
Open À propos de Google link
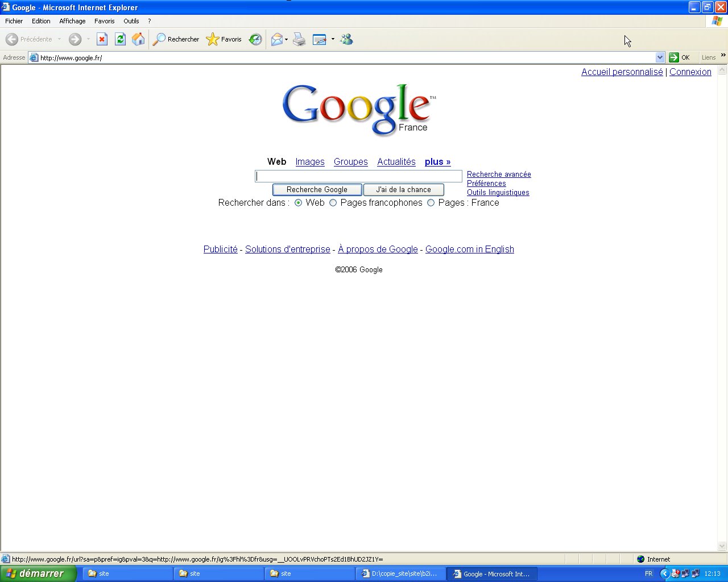378,250
